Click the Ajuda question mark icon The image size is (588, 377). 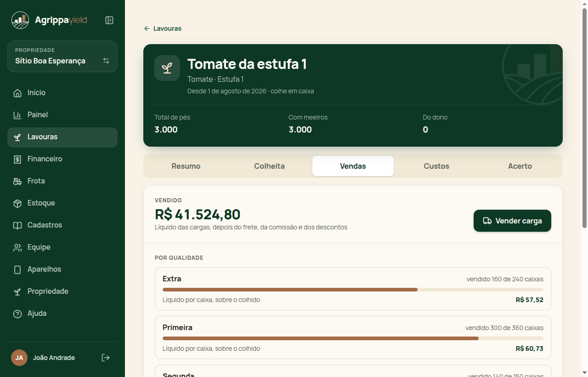click(x=17, y=314)
